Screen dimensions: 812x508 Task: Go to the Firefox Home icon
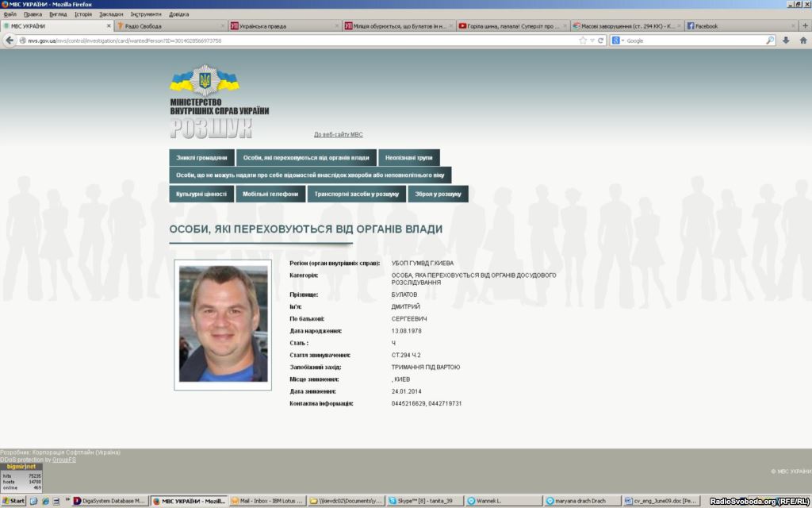803,40
